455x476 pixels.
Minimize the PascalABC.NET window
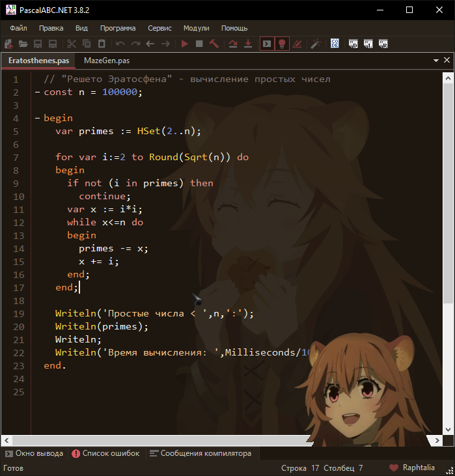coord(380,10)
